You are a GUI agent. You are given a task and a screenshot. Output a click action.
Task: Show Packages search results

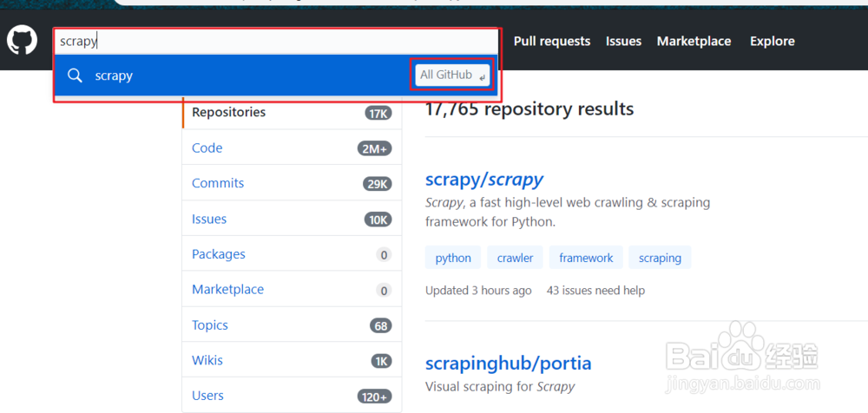(293, 254)
